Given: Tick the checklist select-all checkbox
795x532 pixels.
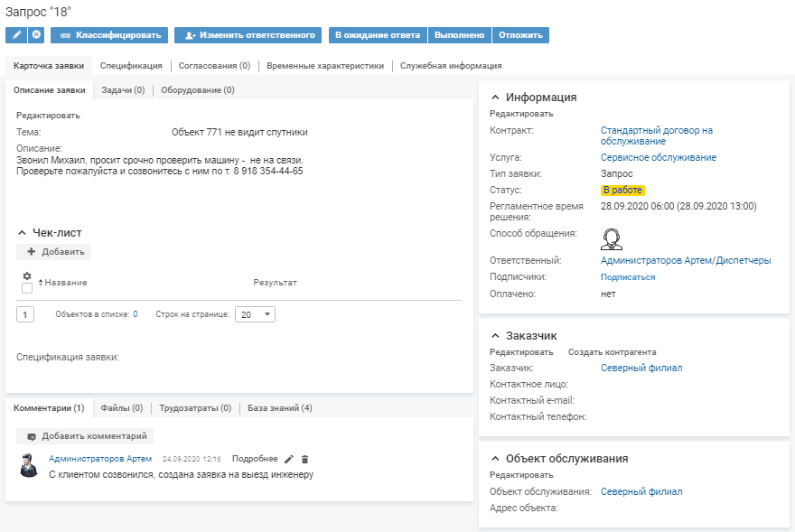Looking at the screenshot, I should click(x=27, y=288).
